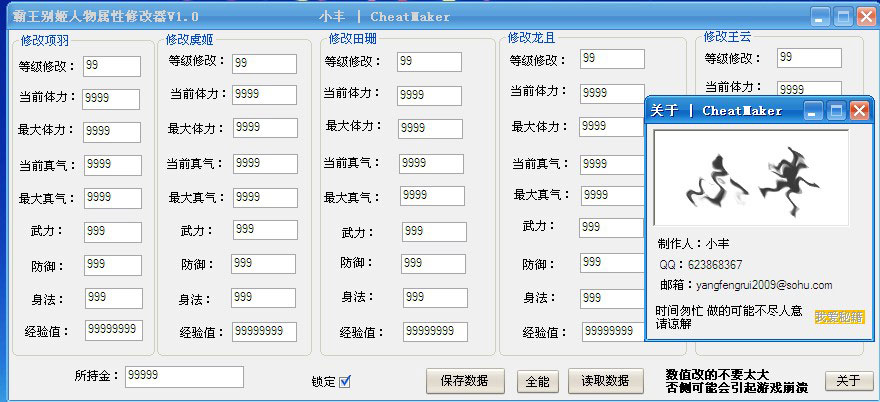The width and height of the screenshot is (880, 402).
Task: Focus 身法 field under 修改项羽
Action: (112, 298)
